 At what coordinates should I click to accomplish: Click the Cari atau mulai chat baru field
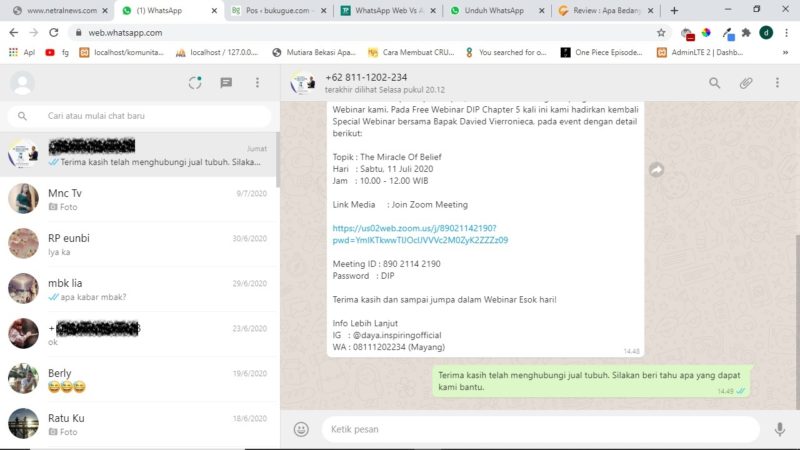(139, 116)
